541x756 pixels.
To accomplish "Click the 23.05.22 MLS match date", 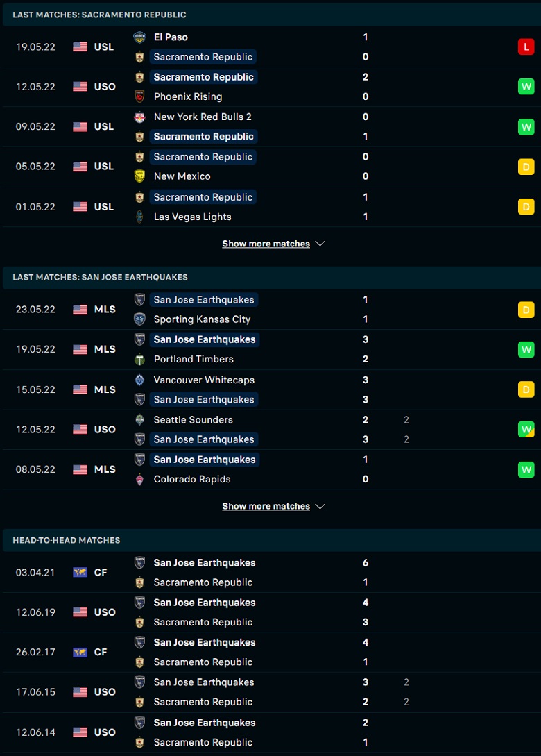I will click(35, 310).
